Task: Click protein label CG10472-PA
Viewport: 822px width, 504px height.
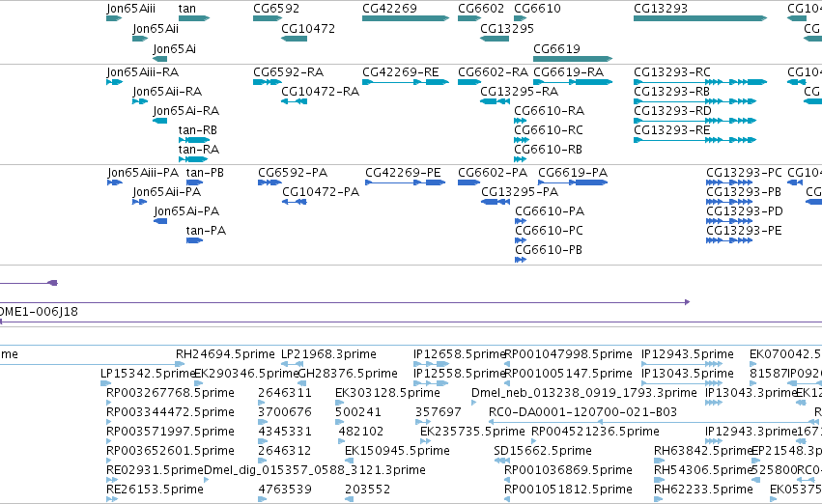Action: pyautogui.click(x=321, y=192)
